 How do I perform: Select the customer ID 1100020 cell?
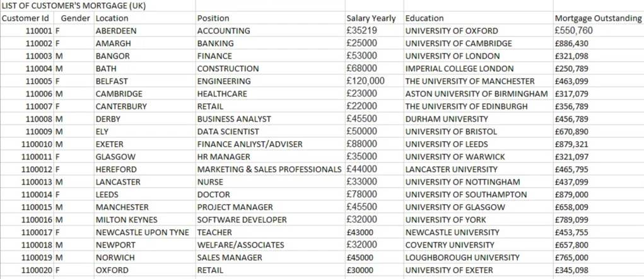[x=37, y=270]
